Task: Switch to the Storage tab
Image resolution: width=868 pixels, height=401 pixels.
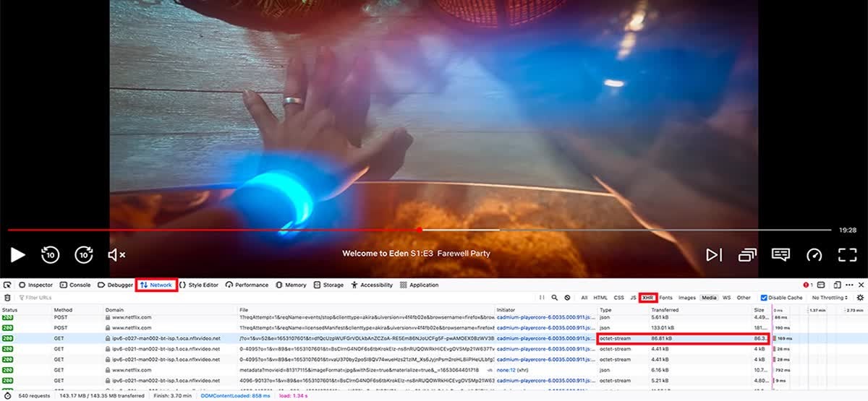Action: 328,285
